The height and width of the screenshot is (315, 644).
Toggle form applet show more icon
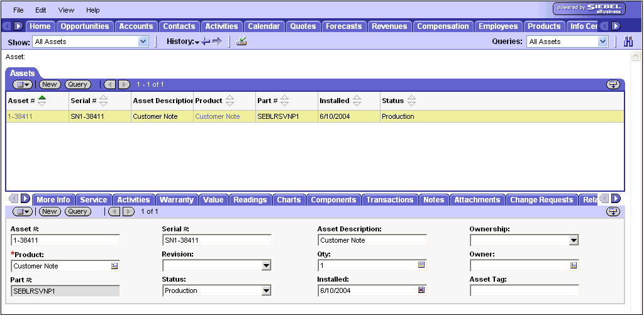click(613, 211)
